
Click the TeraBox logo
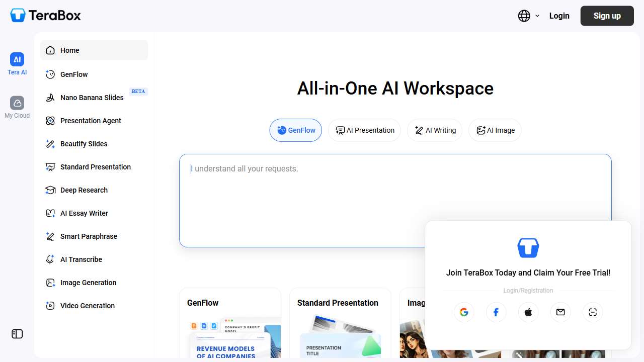coord(46,16)
